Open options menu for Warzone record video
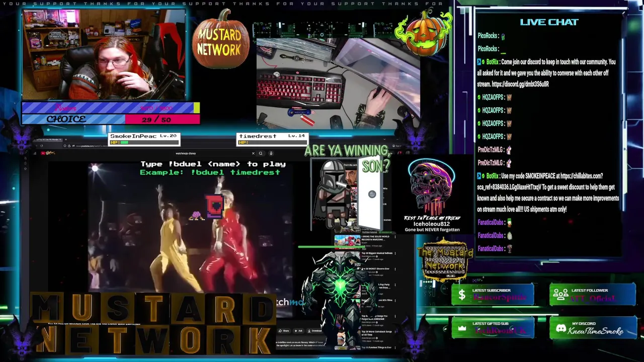Image resolution: width=644 pixels, height=362 pixels. coord(395,237)
